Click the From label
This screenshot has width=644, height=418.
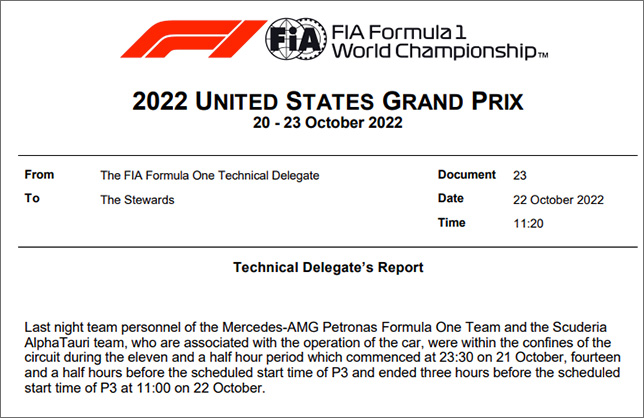(39, 175)
